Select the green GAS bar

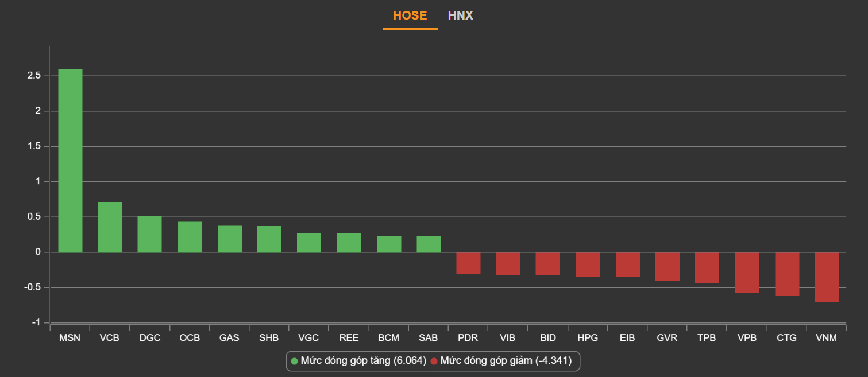click(x=229, y=239)
